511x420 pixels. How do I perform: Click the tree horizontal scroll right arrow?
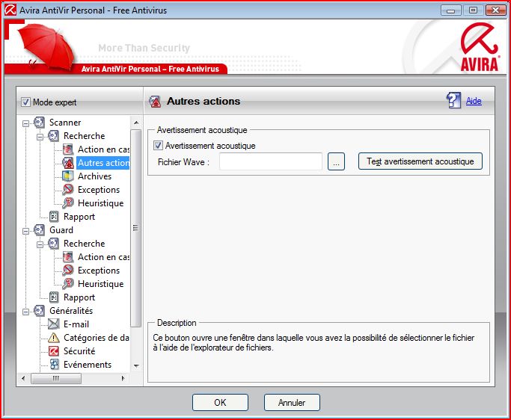tap(123, 378)
